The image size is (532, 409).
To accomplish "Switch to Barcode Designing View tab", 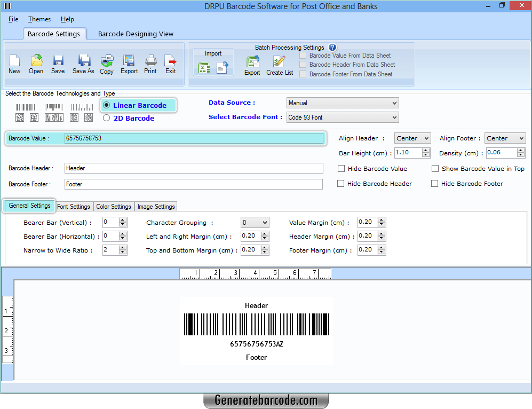I will click(136, 33).
